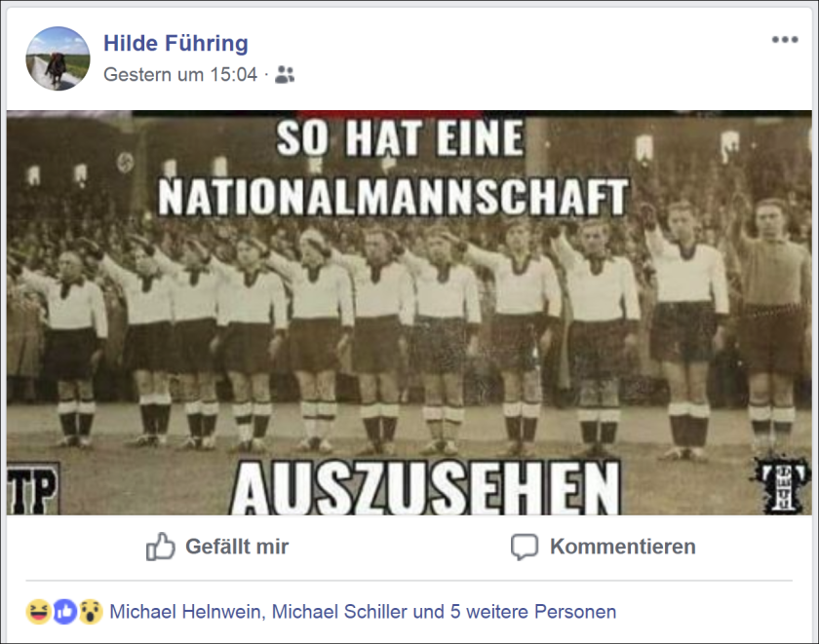Click the ornate T watermark in image corner
819x644 pixels.
[781, 485]
